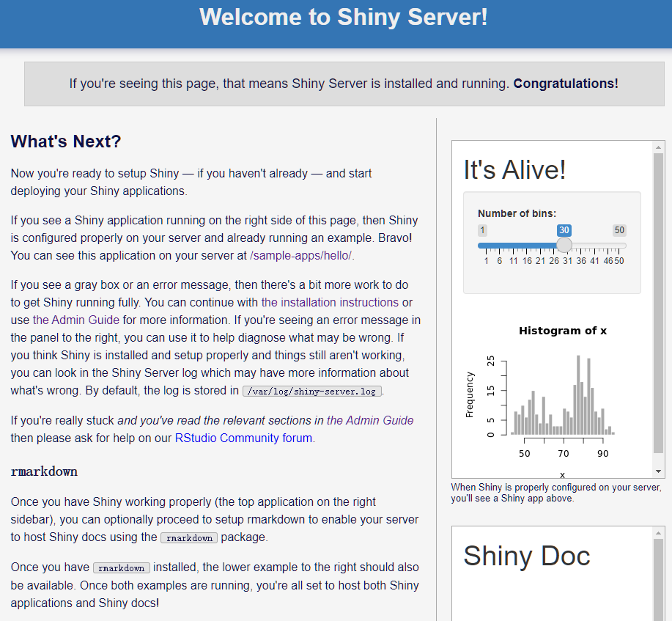Click the slider minimum label '1'
Screen dimensions: 672x621
[483, 230]
